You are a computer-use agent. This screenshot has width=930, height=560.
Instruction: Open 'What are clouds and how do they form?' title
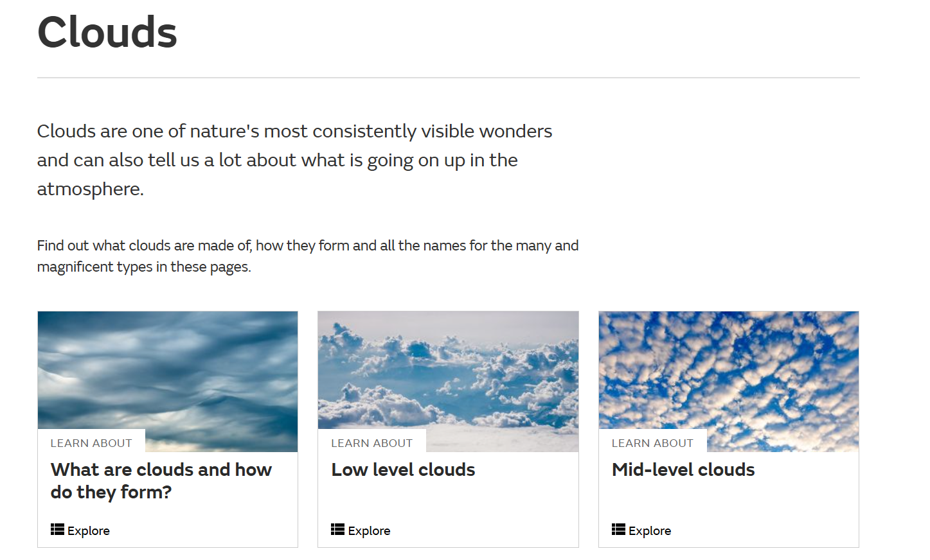click(x=161, y=481)
